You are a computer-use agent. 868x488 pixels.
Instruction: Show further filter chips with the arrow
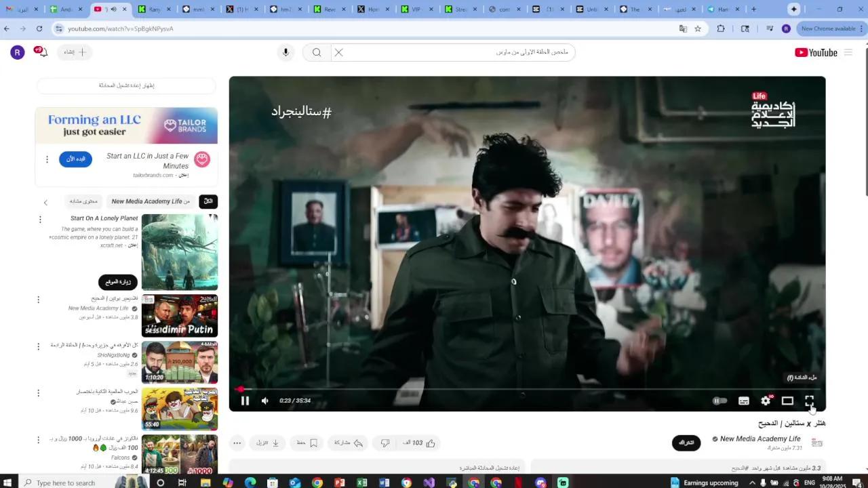[x=45, y=202]
